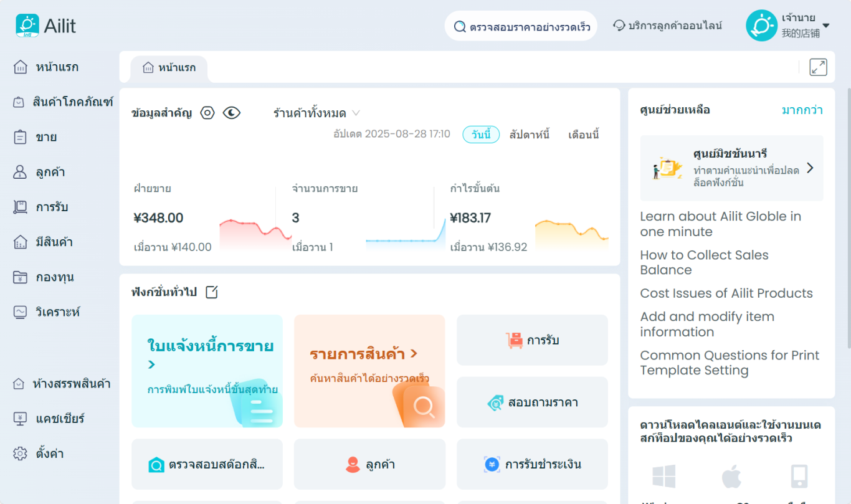The width and height of the screenshot is (851, 504).
Task: Click the ตั้งค่า gear icon
Action: click(21, 454)
